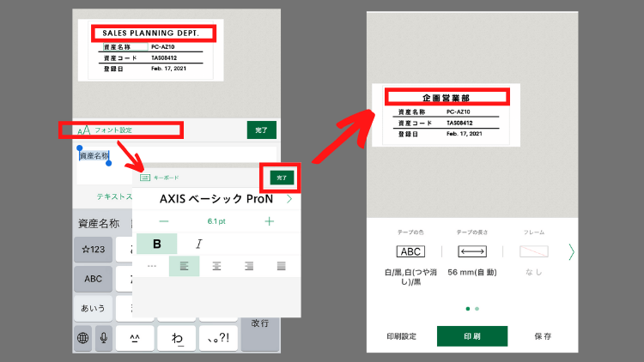Screen dimensions: 644x362
Task: Open tape color (テープの色) ABC icon
Action: [x=410, y=251]
